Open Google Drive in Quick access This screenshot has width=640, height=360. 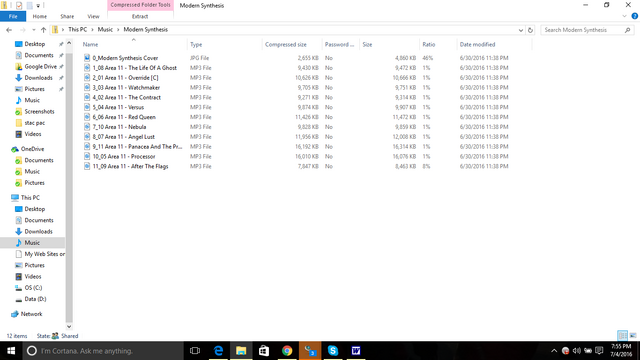point(40,66)
